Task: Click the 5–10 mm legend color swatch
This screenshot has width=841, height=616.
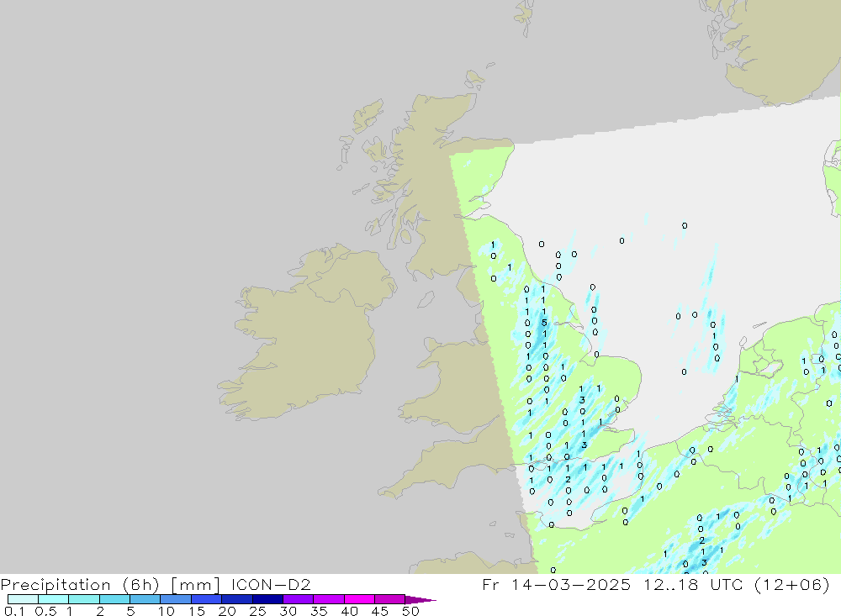Action: click(x=145, y=599)
